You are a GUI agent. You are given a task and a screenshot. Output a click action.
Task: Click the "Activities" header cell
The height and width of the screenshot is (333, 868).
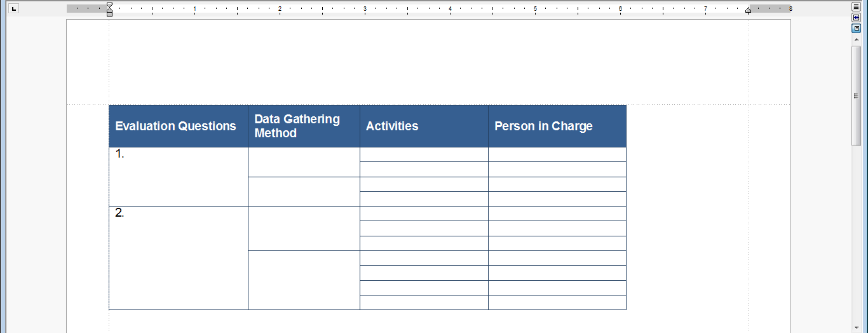pyautogui.click(x=424, y=126)
